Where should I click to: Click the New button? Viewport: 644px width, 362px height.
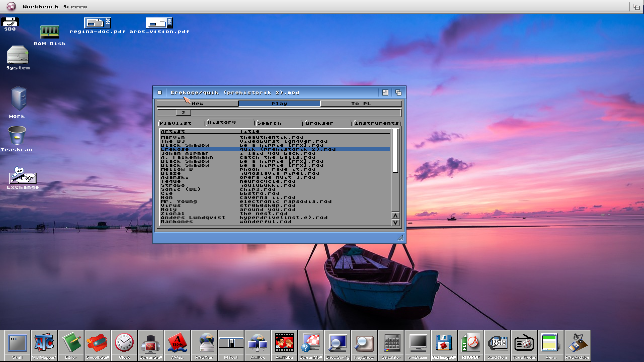pyautogui.click(x=198, y=103)
